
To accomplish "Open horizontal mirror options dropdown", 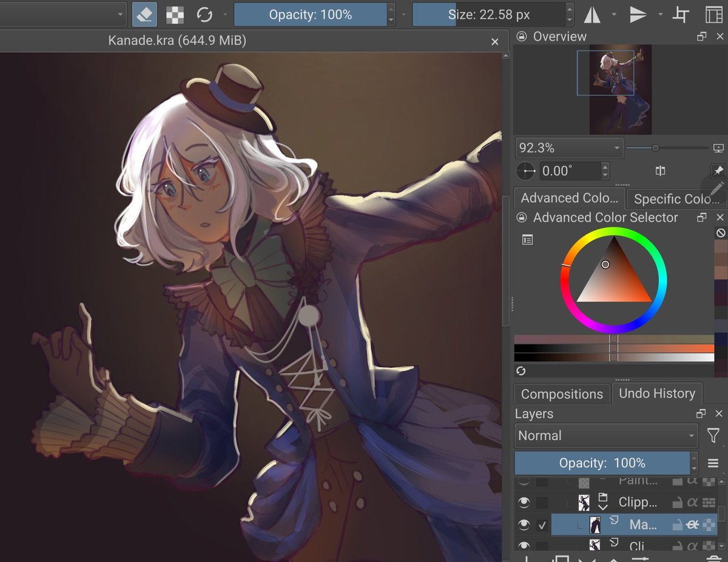I will pos(614,14).
